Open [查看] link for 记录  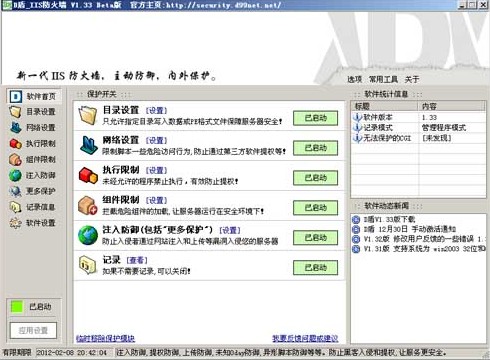click(x=137, y=260)
